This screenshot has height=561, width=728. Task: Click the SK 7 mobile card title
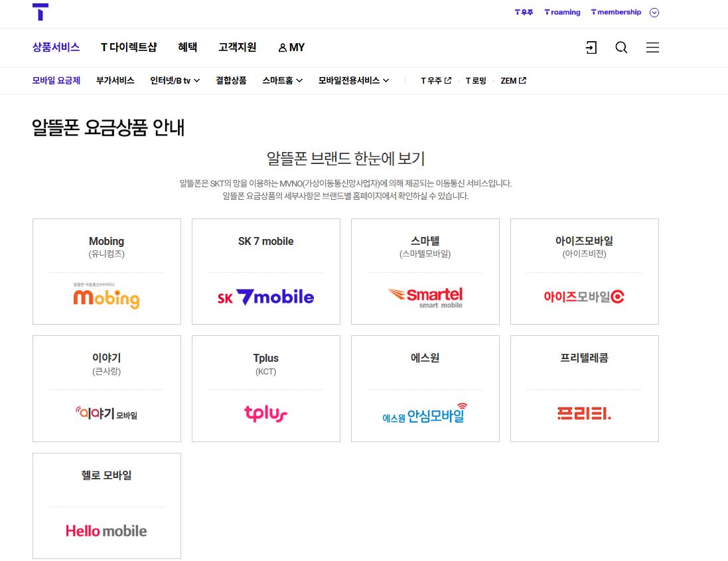pos(265,242)
